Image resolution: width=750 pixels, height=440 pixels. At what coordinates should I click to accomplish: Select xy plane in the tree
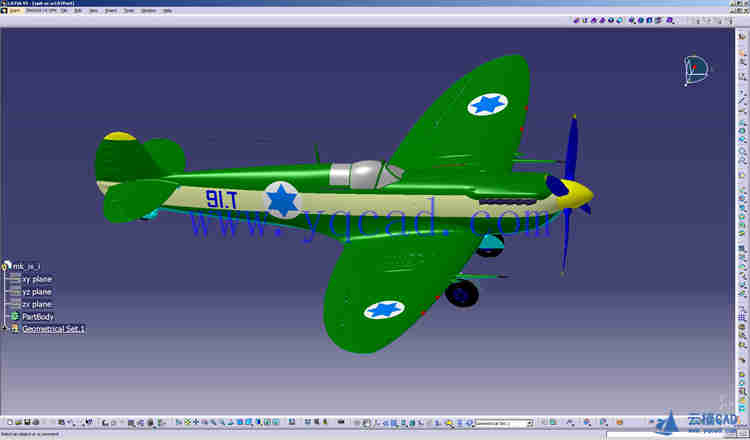pyautogui.click(x=37, y=279)
